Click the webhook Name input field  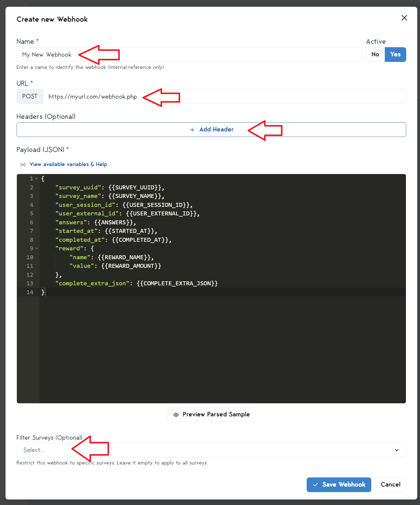(189, 55)
